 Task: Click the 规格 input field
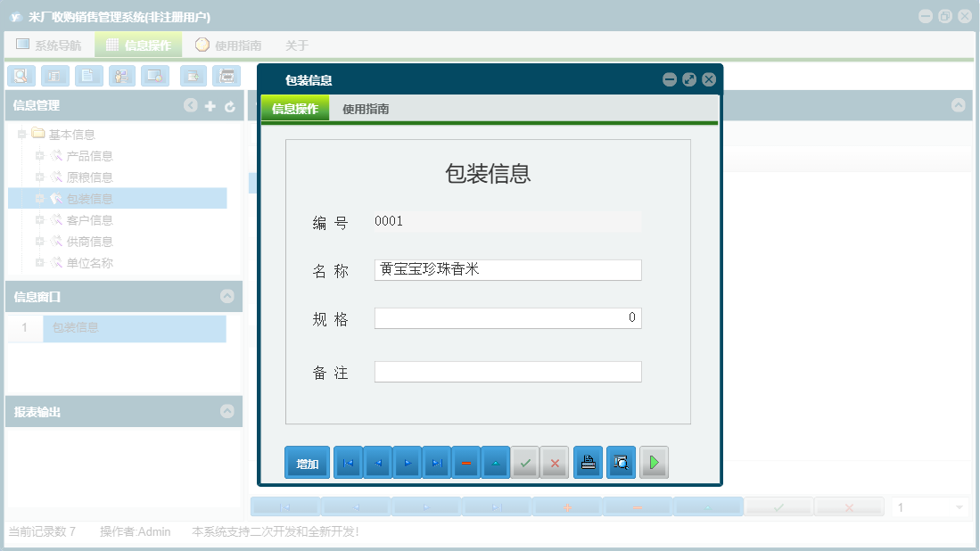(507, 318)
